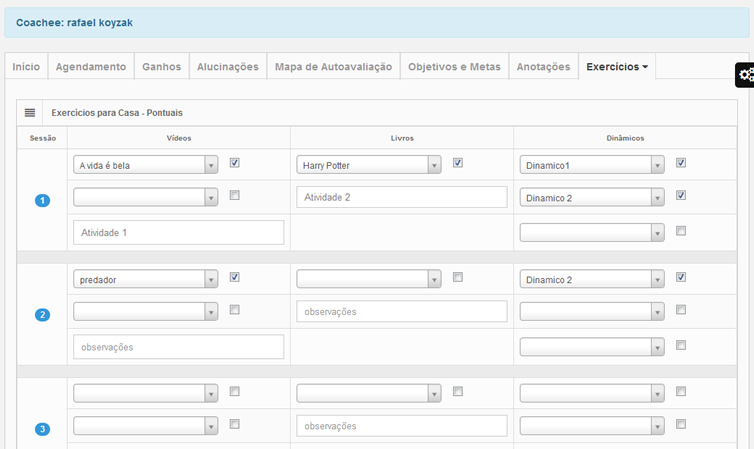Click the session 1 number badge
Image resolution: width=754 pixels, height=449 pixels.
point(42,201)
